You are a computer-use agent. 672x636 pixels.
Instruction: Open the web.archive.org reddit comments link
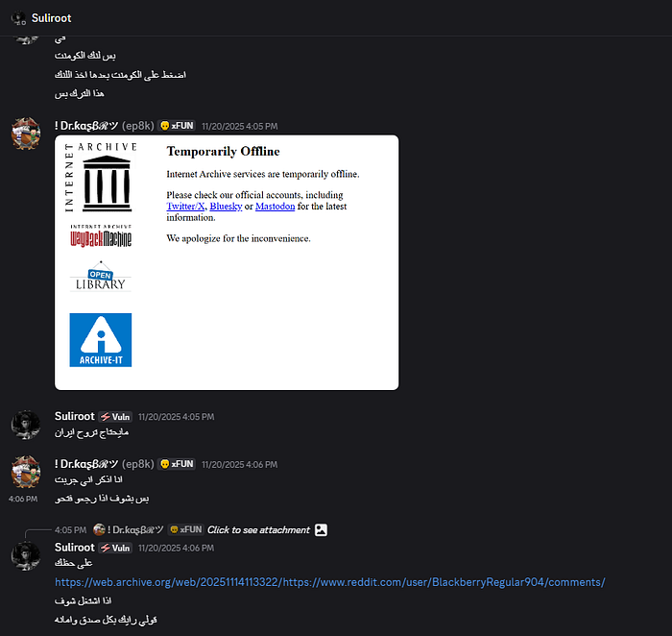(x=330, y=582)
